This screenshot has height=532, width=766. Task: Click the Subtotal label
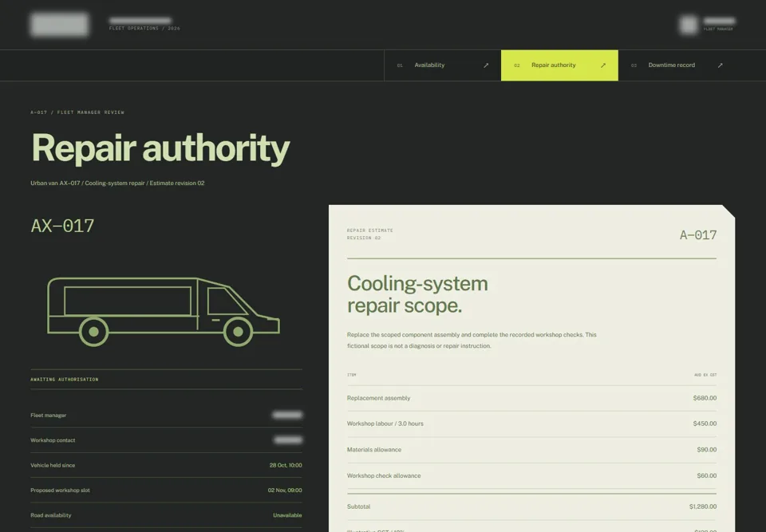358,506
